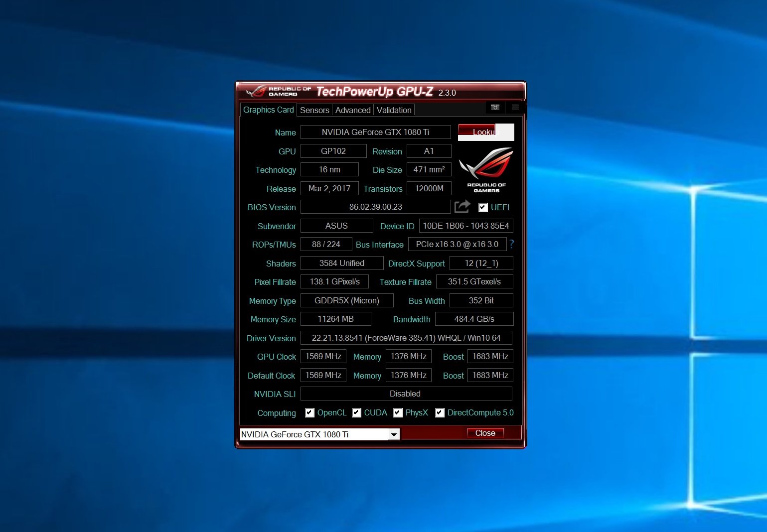Click the Default Clock row Memory 1376 MHz
767x532 pixels.
(409, 375)
